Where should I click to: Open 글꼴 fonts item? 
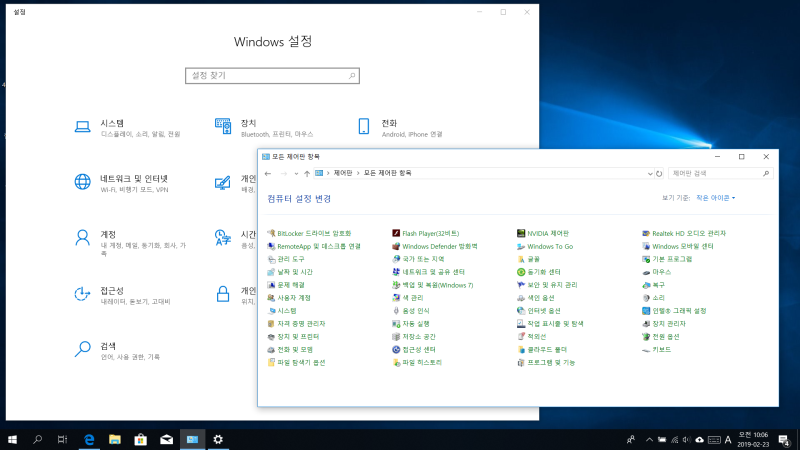(528, 259)
